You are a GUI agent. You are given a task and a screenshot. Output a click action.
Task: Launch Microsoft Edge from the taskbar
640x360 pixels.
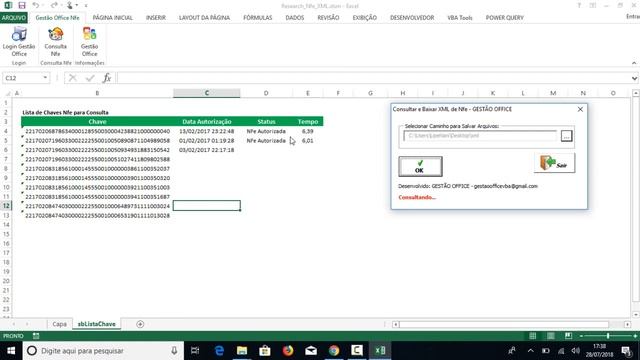[x=219, y=351]
